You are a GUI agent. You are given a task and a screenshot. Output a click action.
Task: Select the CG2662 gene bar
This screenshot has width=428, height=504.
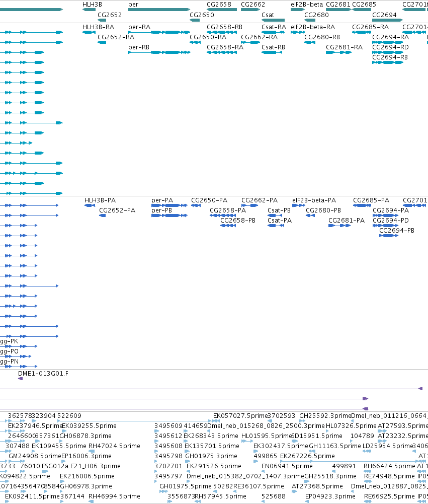(250, 10)
